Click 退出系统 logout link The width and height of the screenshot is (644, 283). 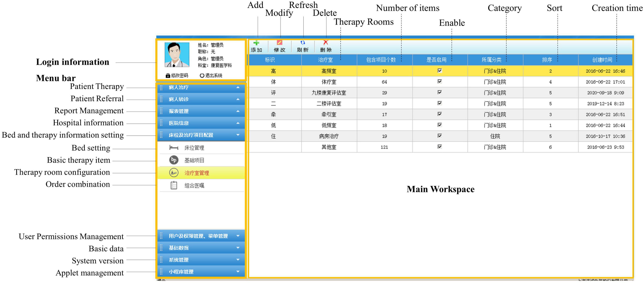[x=214, y=75]
